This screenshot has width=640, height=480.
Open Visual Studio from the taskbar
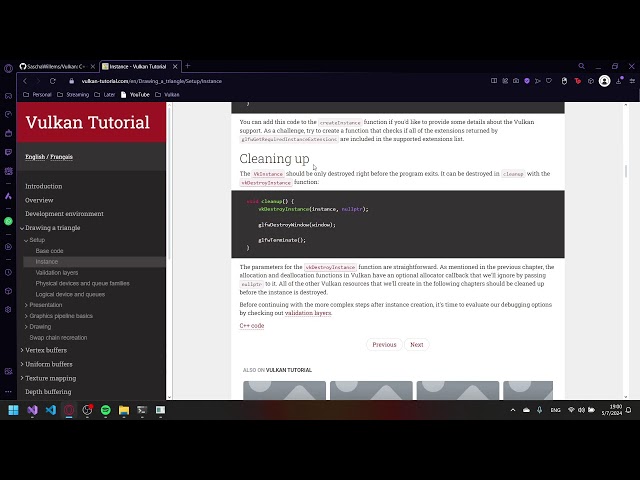pos(32,410)
